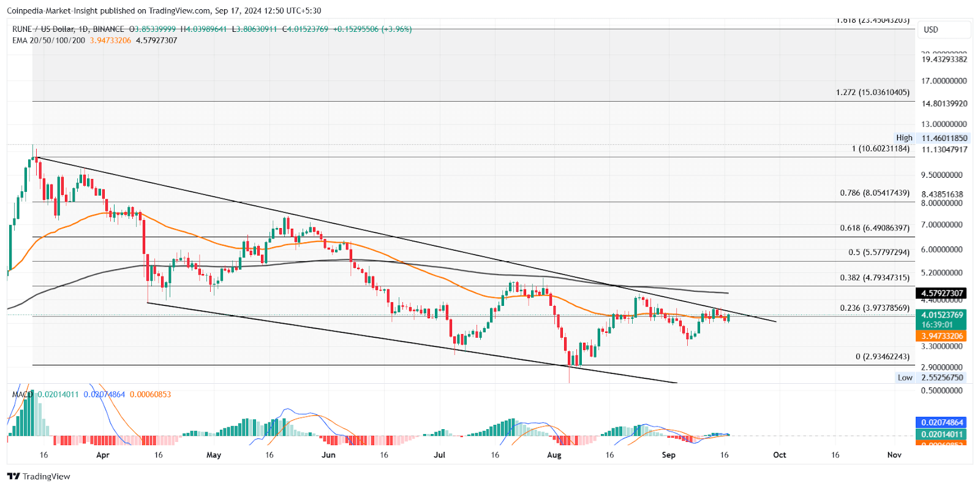The width and height of the screenshot is (980, 488).
Task: Click the MACD value 0.00060853
Action: click(150, 394)
